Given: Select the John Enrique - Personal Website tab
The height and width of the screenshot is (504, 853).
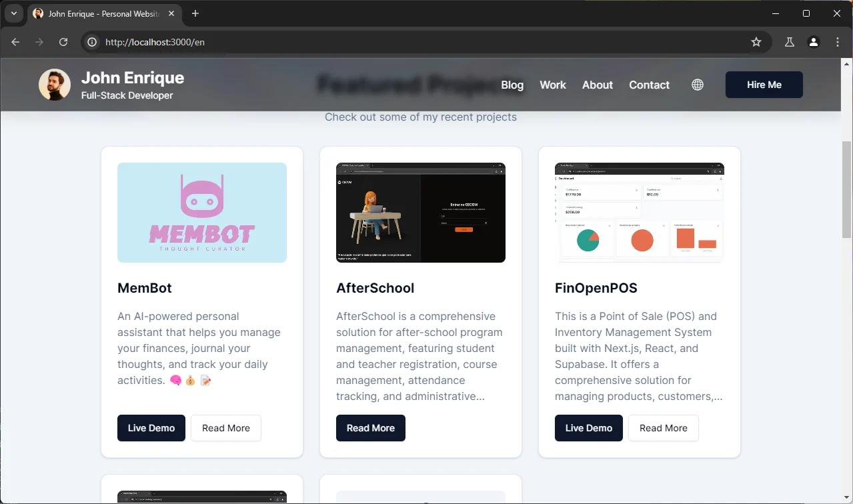Looking at the screenshot, I should pos(105,13).
